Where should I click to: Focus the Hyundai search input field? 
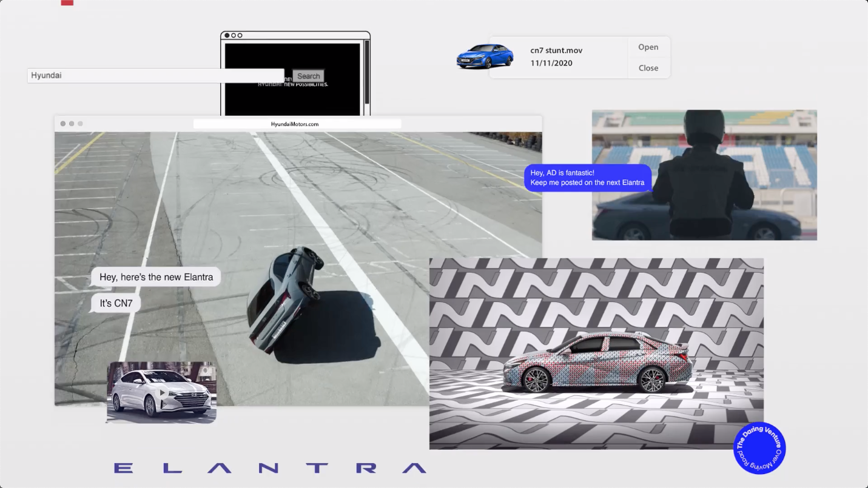pos(155,76)
